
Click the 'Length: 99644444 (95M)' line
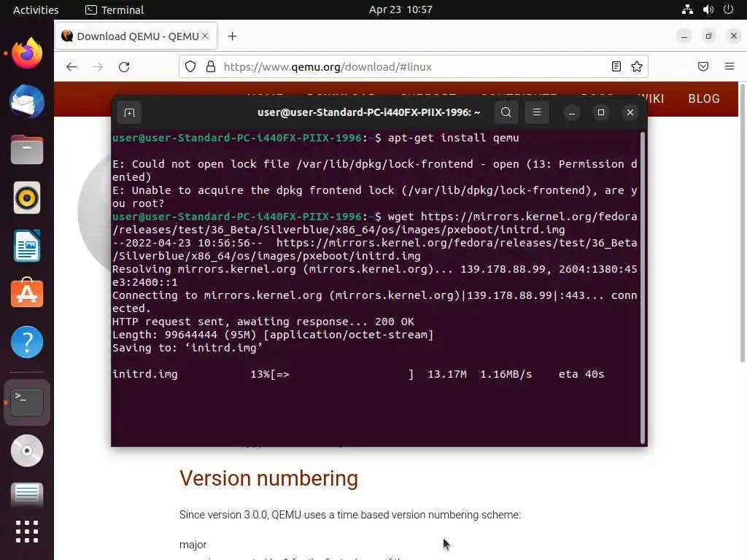(x=273, y=335)
